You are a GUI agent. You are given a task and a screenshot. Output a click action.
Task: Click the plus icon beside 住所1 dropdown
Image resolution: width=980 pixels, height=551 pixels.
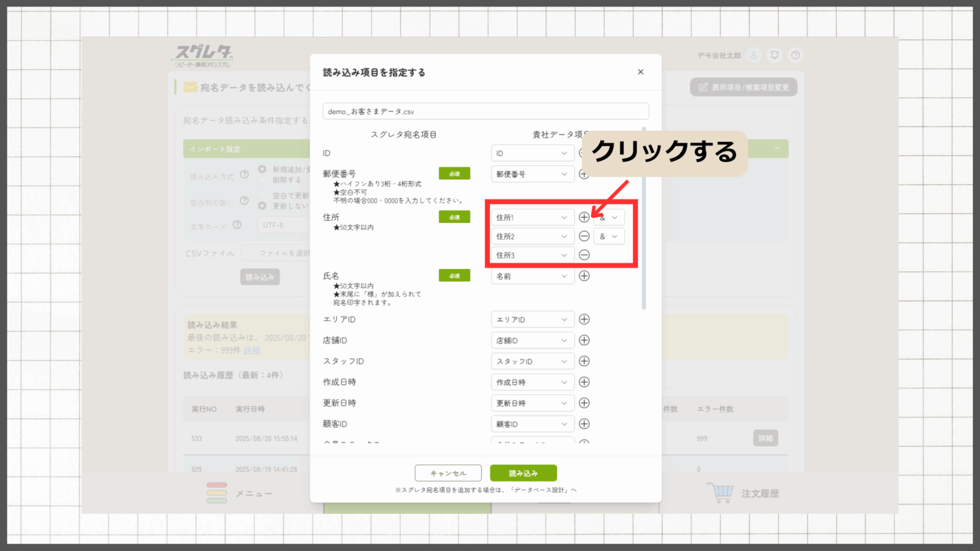pyautogui.click(x=584, y=217)
